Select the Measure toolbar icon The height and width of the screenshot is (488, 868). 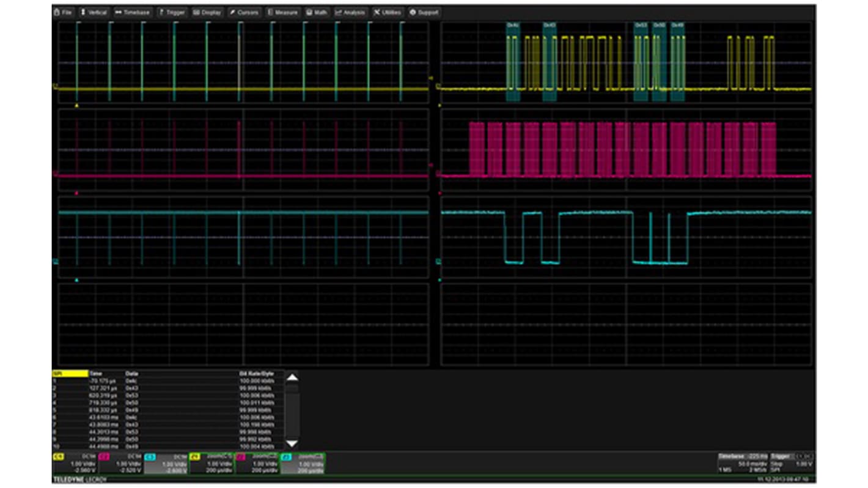(269, 12)
